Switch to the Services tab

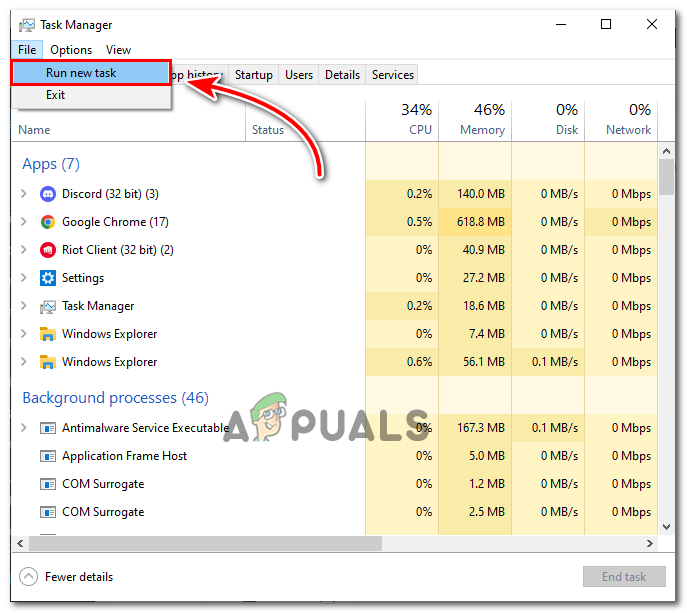[x=393, y=75]
